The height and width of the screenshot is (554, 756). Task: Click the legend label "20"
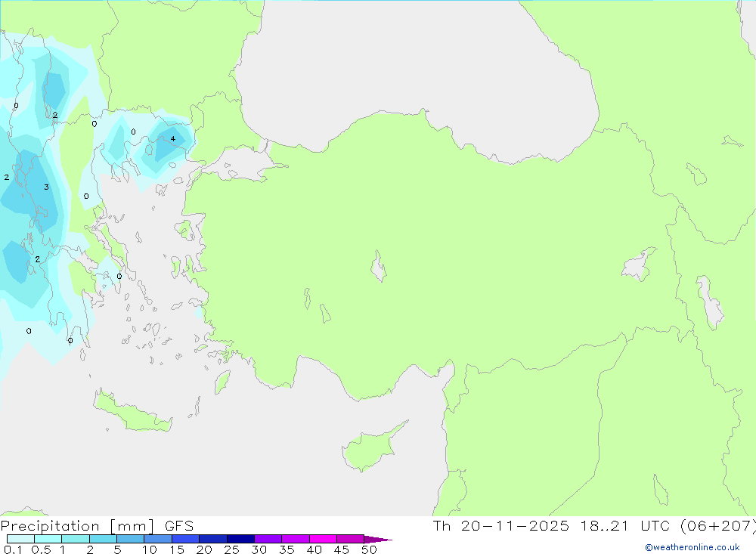tap(204, 549)
